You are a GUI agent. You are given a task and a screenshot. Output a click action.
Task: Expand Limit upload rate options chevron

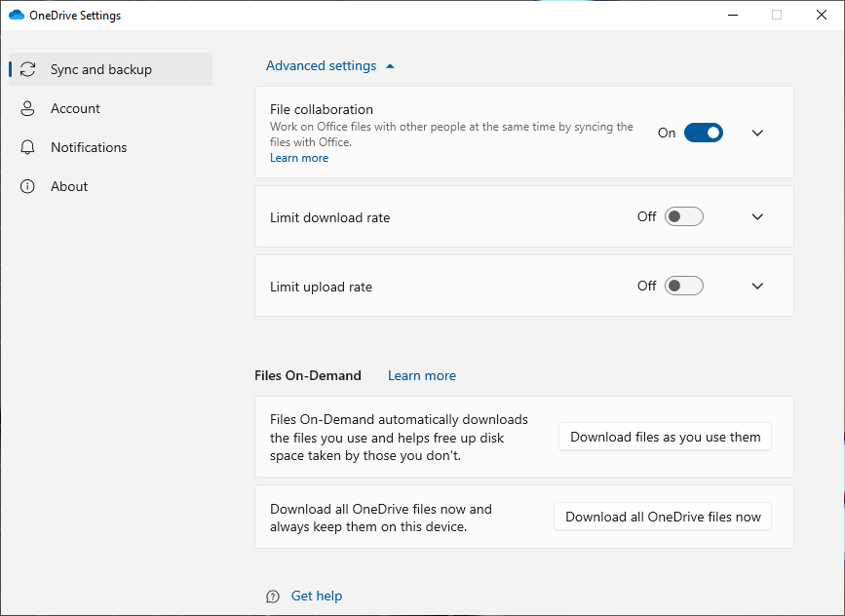tap(757, 287)
